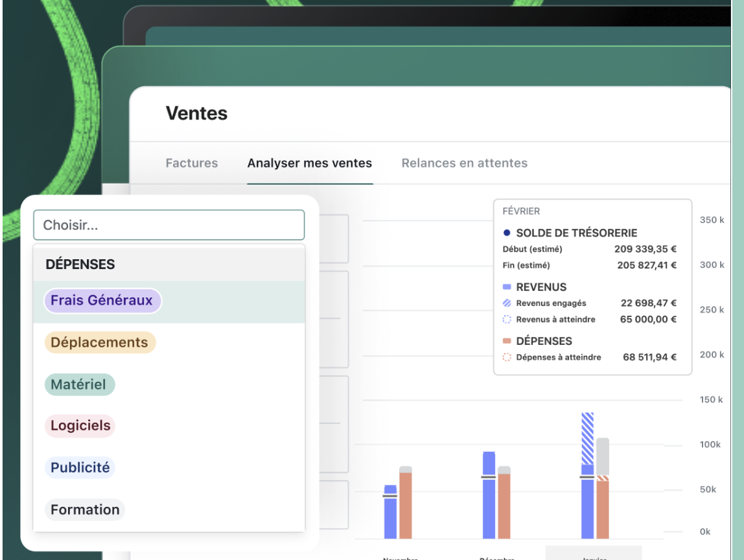Pick the Logiciels category tag
This screenshot has height=560, width=744.
[80, 425]
